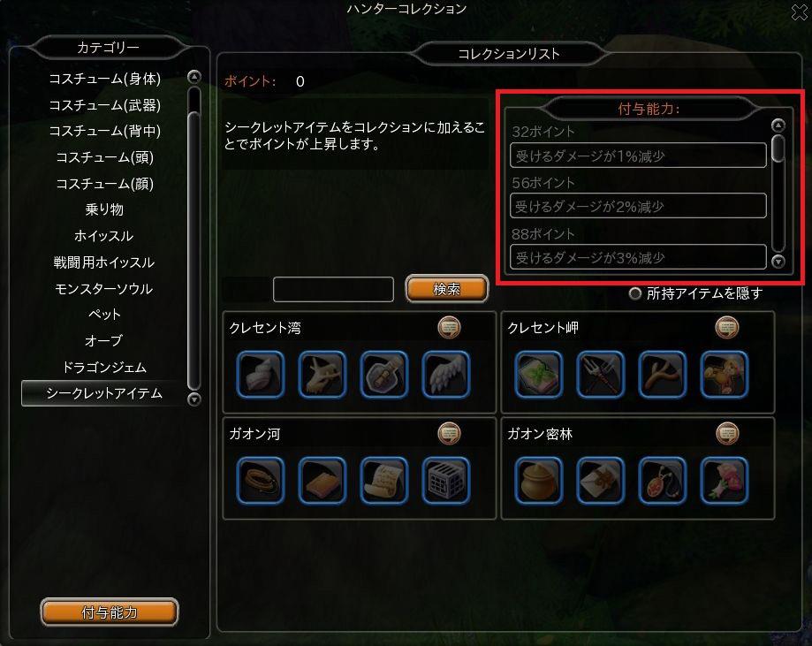Select the ドラゴンジェム category
The image size is (812, 646).
point(104,368)
